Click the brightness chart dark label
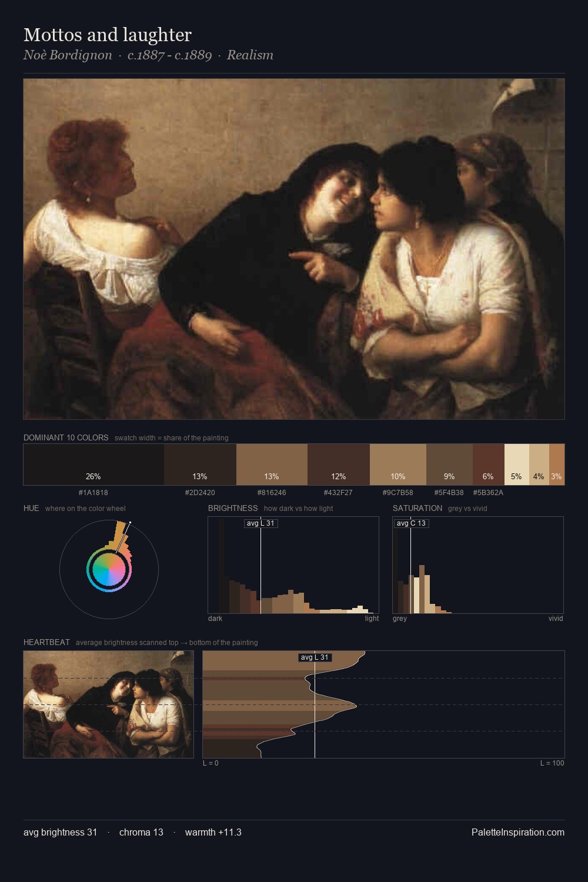The image size is (588, 882). point(215,619)
